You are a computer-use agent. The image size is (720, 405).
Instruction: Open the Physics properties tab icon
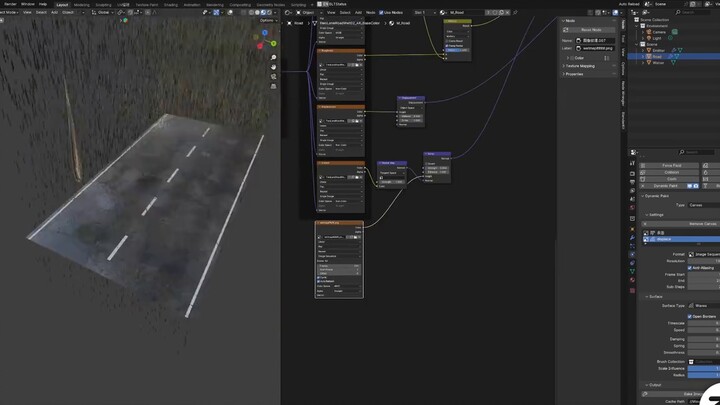tap(633, 255)
